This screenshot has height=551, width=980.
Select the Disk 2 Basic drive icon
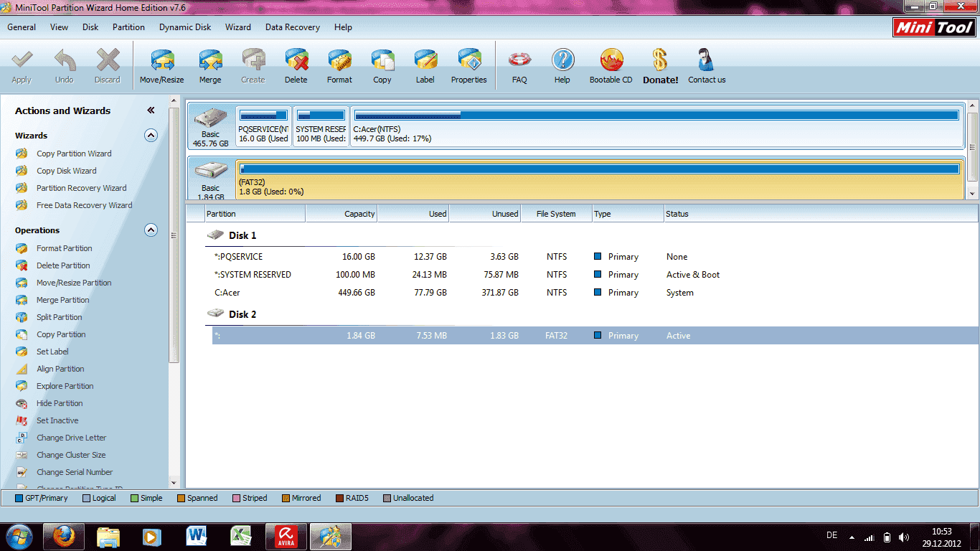coord(210,171)
